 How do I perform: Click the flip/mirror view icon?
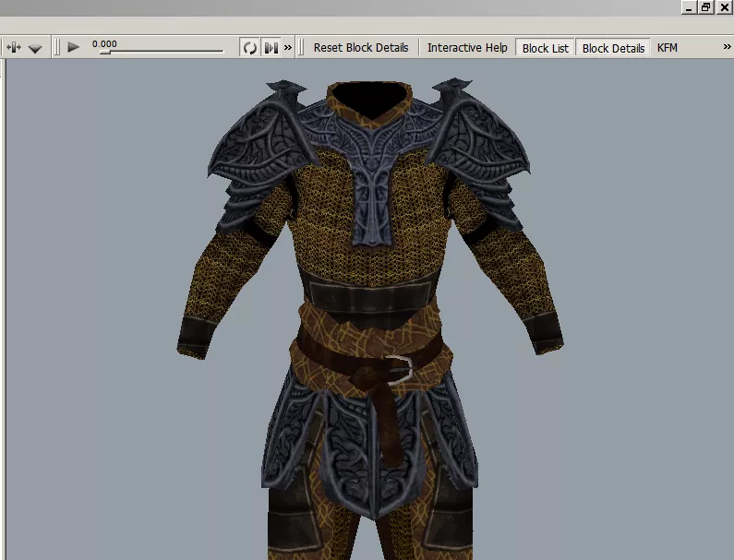pyautogui.click(x=14, y=48)
